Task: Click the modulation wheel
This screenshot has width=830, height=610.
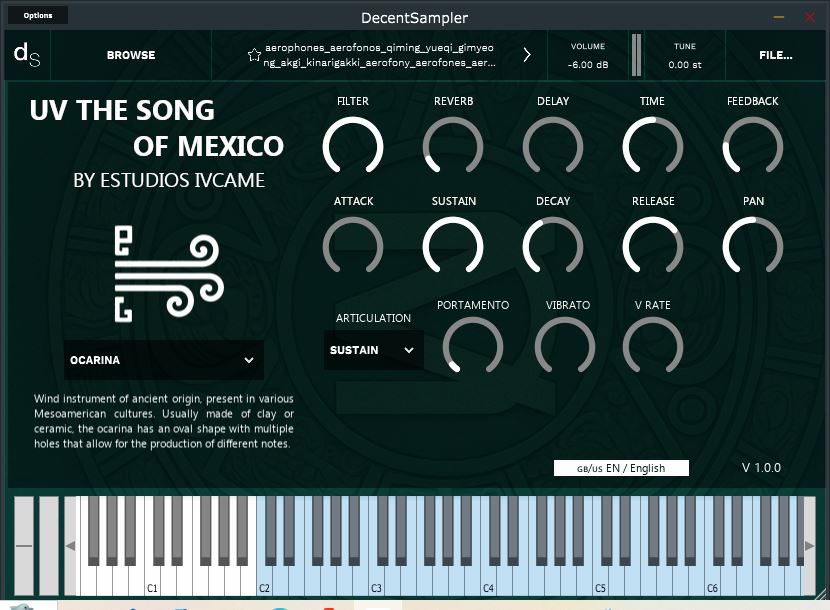Action: (x=49, y=545)
